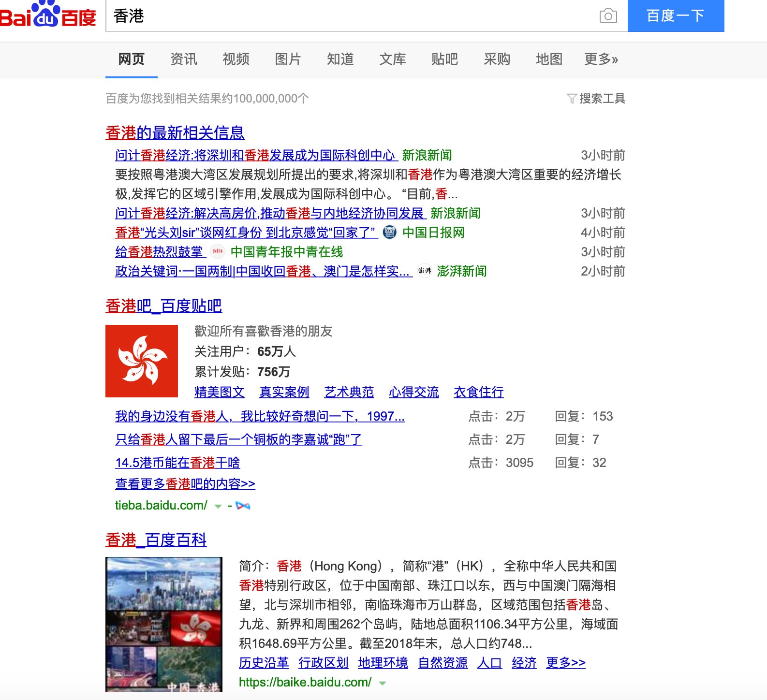767x700 pixels.
Task: Open the 更多» more categories menu
Action: pyautogui.click(x=601, y=59)
